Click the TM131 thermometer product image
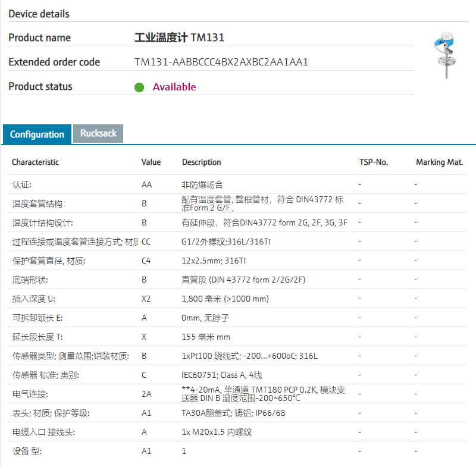The width and height of the screenshot is (476, 467). click(445, 55)
